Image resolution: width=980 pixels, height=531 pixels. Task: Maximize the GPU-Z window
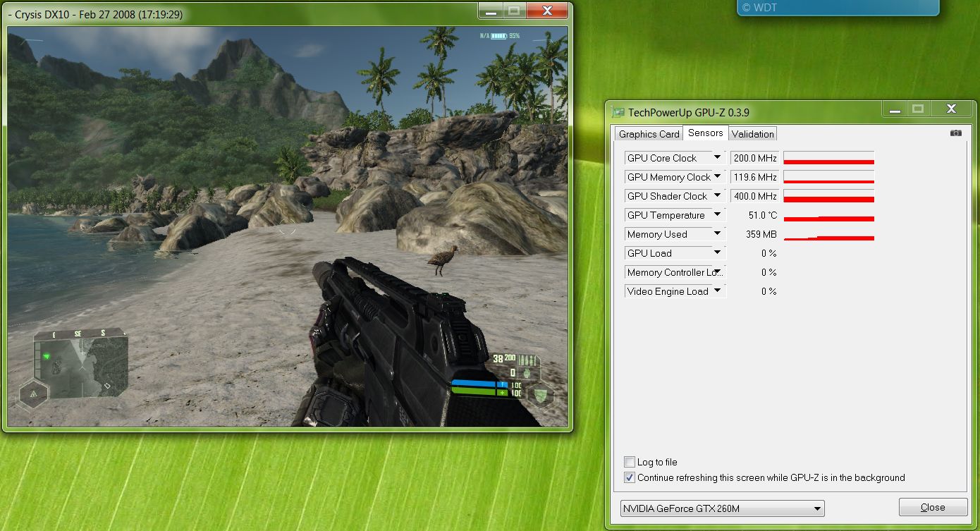point(917,109)
